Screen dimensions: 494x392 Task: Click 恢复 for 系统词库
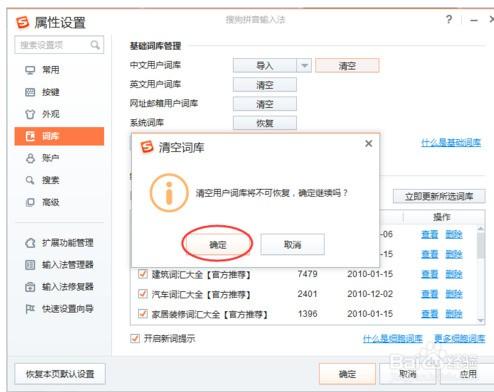click(x=265, y=123)
